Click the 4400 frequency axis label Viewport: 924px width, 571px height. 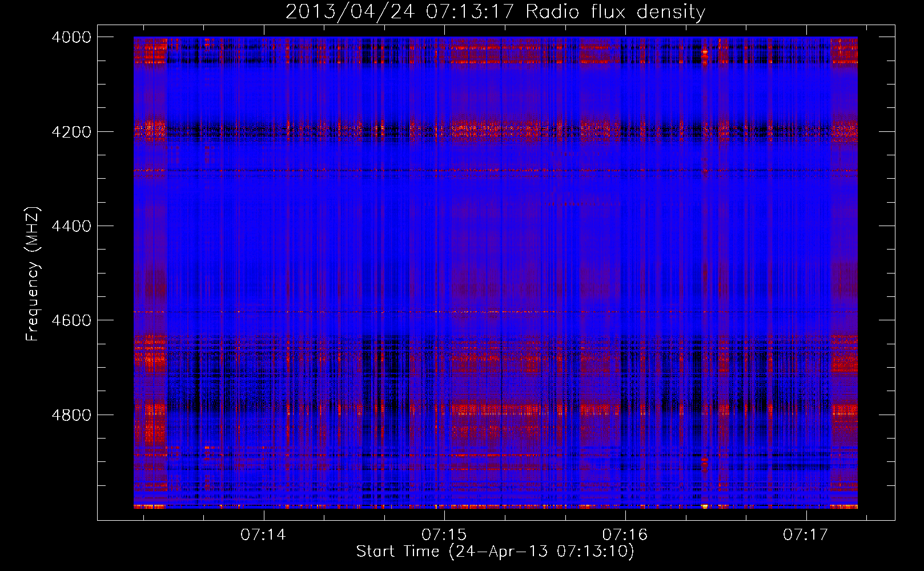tap(71, 226)
